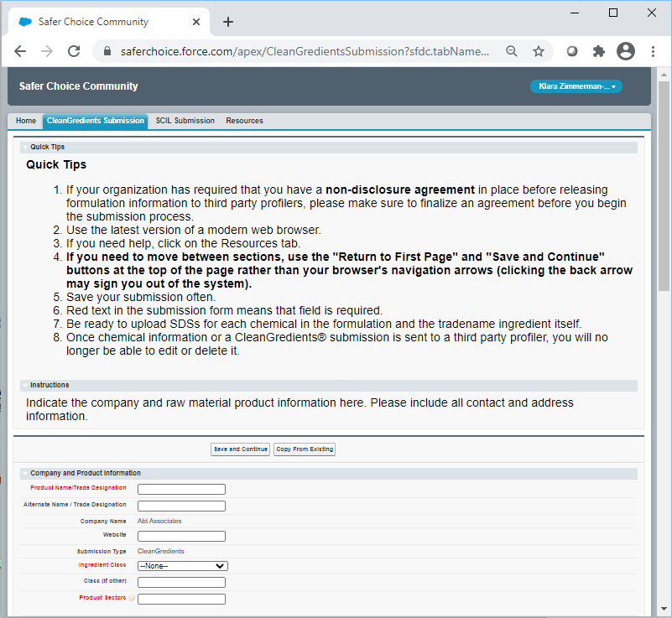Click the scrollbar up arrow
This screenshot has width=672, height=618.
[664, 75]
